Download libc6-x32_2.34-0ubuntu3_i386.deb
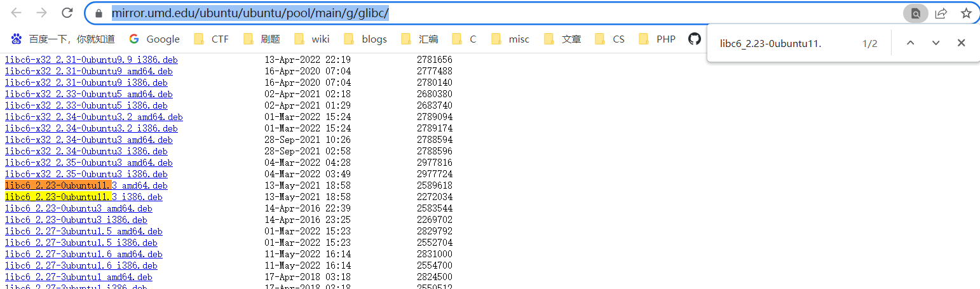This screenshot has height=289, width=980. pos(86,151)
